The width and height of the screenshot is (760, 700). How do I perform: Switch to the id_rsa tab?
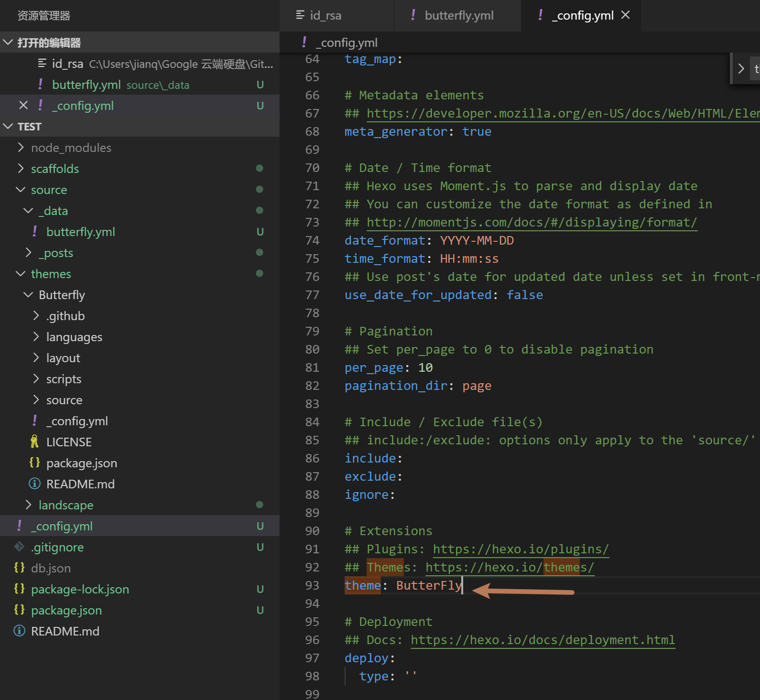pyautogui.click(x=337, y=16)
